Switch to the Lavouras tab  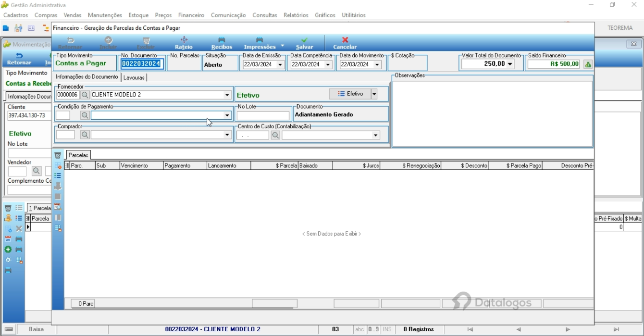(134, 77)
